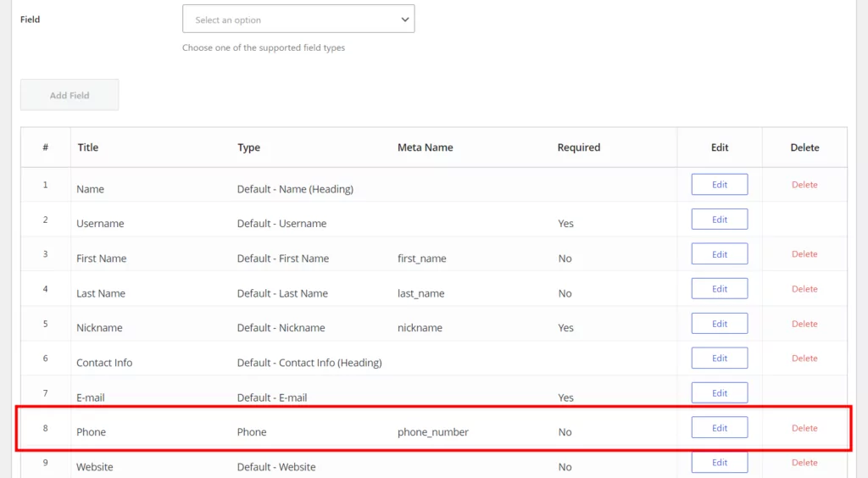Edit the Nickname field row

coord(719,324)
